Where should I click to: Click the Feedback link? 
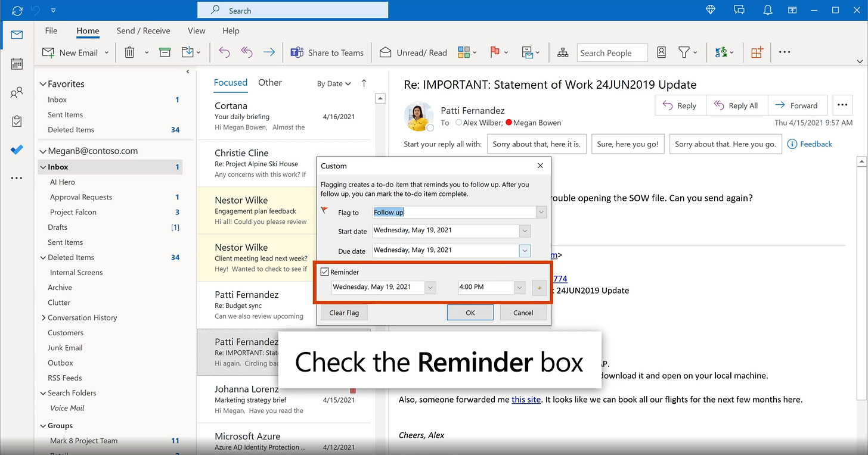(x=810, y=144)
